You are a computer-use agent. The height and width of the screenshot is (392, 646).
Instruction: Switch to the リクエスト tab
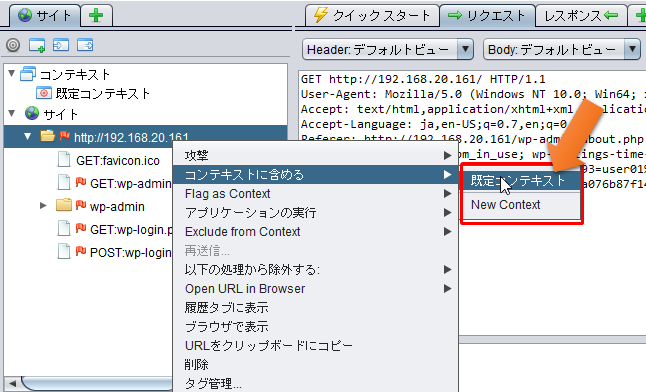click(x=487, y=16)
